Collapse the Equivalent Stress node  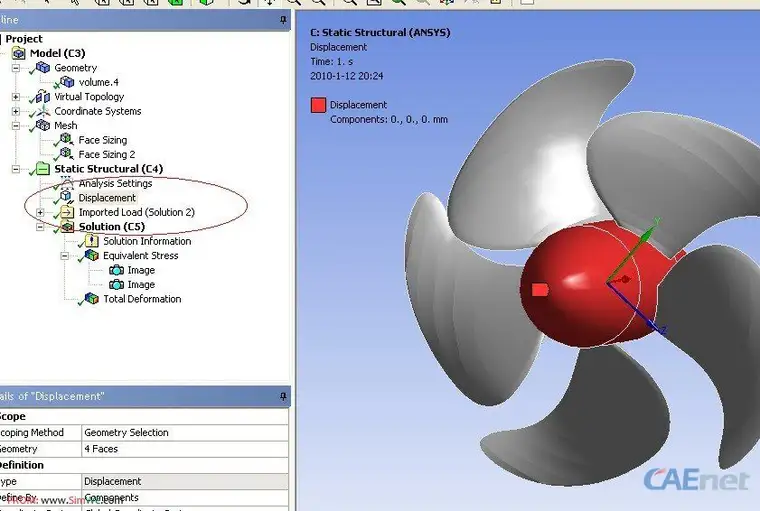(x=64, y=256)
